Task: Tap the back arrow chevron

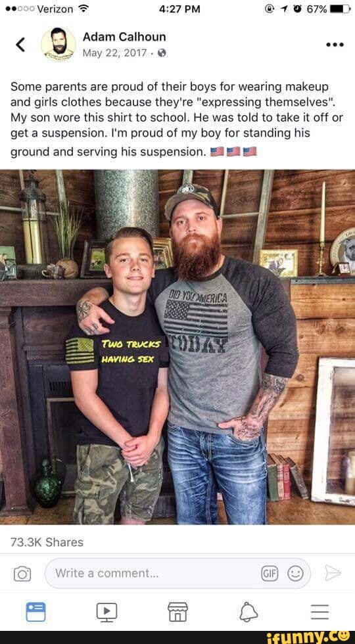Action: click(x=21, y=45)
